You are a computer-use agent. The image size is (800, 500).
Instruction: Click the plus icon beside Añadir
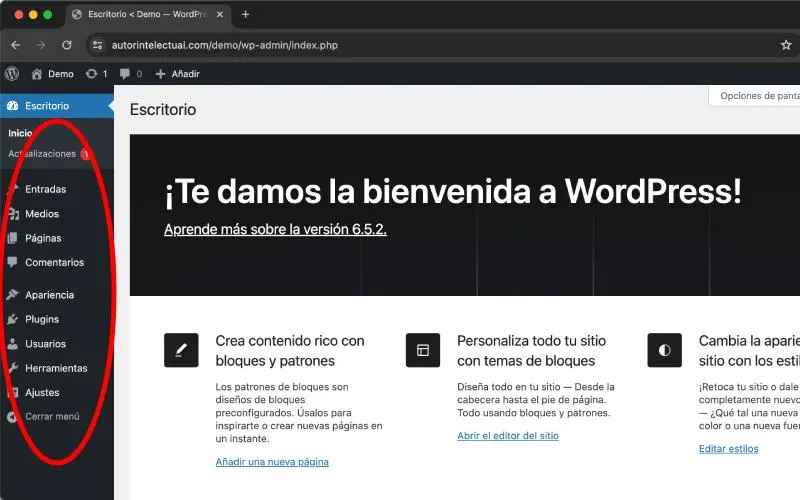160,74
